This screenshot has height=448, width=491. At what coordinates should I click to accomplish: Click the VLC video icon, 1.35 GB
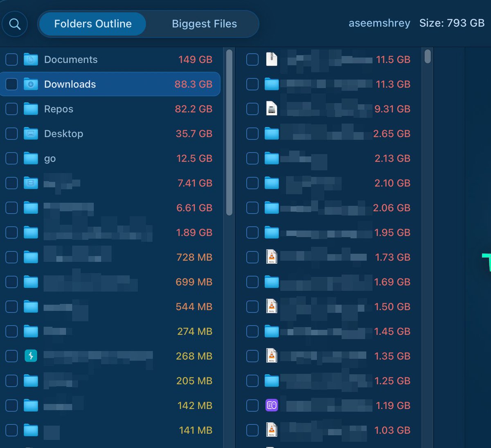pos(272,356)
